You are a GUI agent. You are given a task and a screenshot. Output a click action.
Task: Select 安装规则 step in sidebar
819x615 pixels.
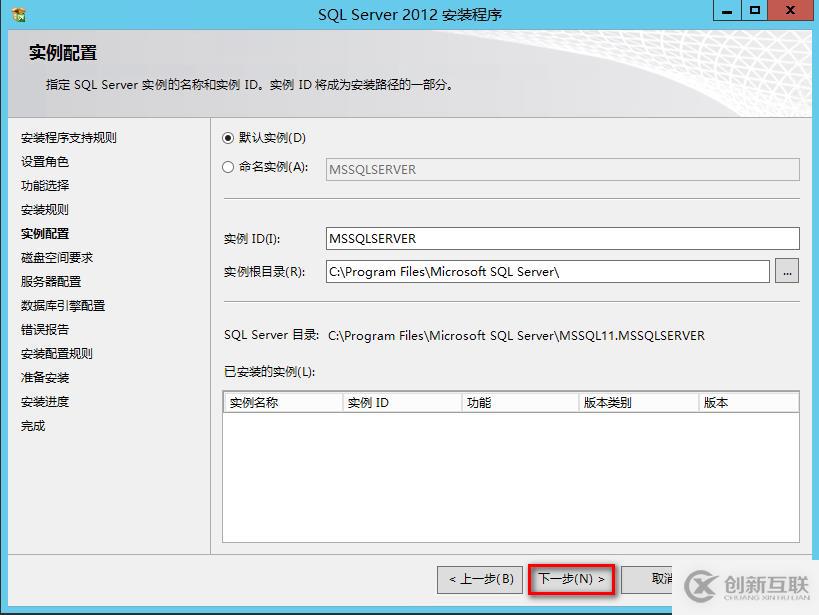click(x=45, y=210)
